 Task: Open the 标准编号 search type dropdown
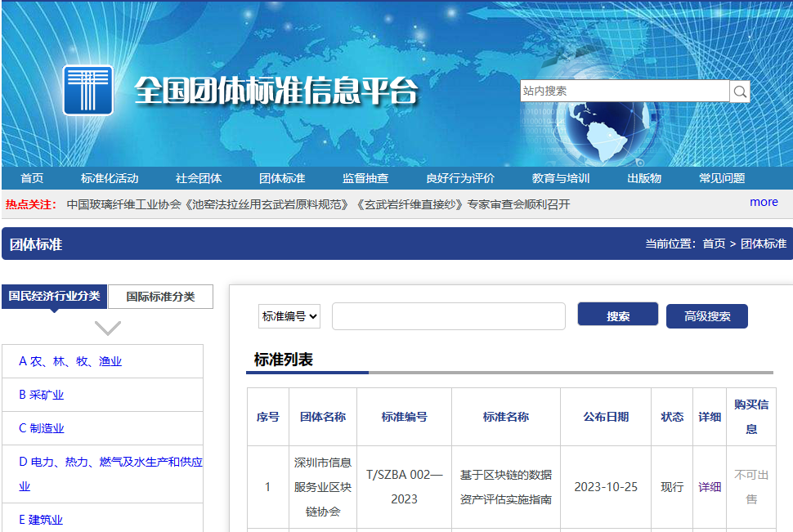[289, 316]
